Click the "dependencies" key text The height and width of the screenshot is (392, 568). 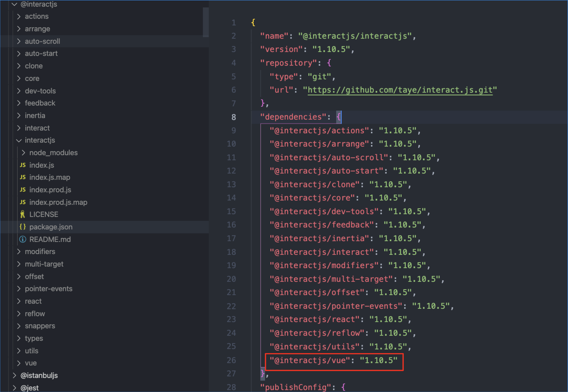click(x=293, y=117)
